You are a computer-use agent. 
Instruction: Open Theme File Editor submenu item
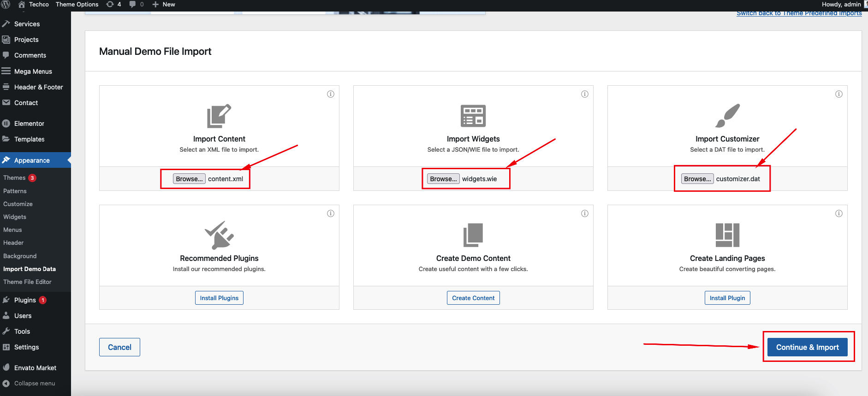tap(27, 282)
